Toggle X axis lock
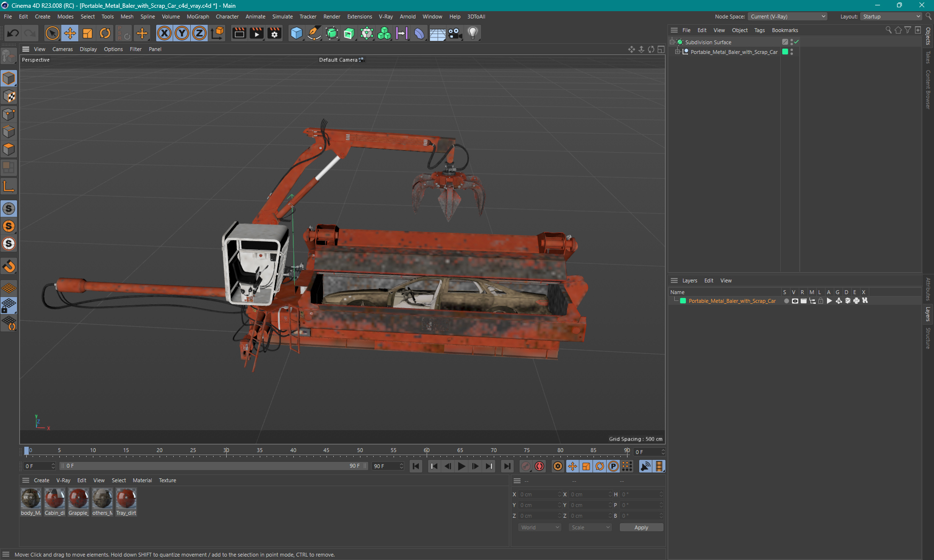Viewport: 934px width, 560px height. click(164, 33)
